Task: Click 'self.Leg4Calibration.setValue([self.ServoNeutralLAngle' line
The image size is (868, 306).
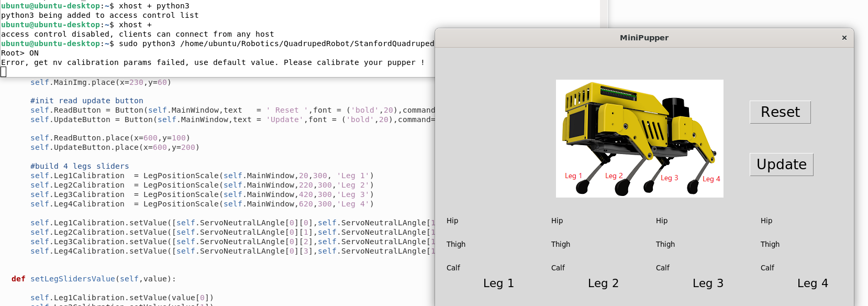Action: coord(232,251)
